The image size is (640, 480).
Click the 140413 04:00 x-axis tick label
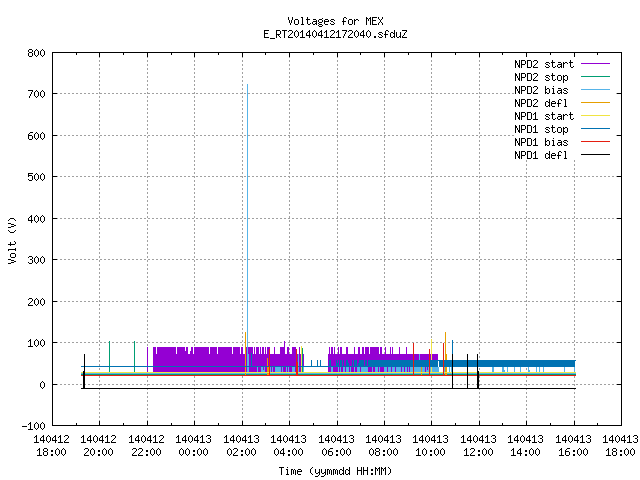289,446
